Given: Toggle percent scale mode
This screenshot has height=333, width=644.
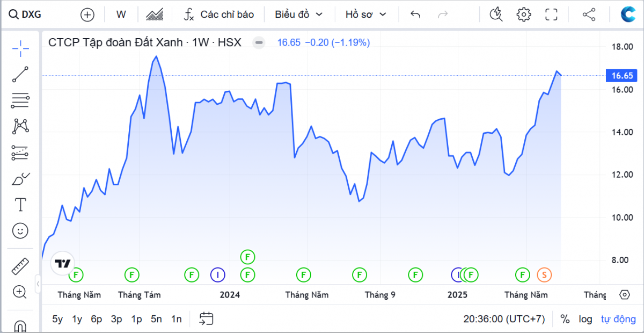Looking at the screenshot, I should coord(565,319).
